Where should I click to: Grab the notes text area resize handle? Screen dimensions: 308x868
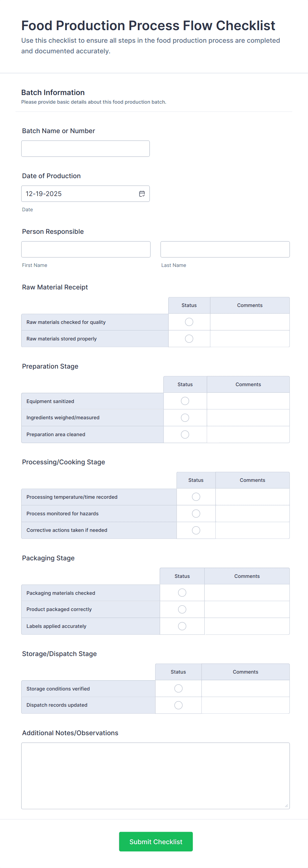[286, 806]
